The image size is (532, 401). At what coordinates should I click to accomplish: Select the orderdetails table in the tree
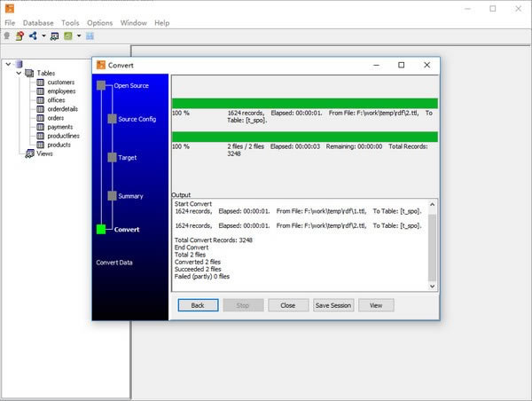(64, 109)
